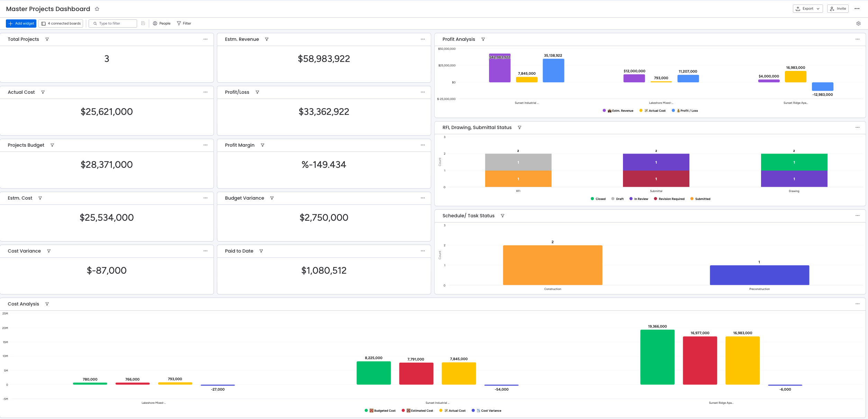Open three-dot menu on Estm. Revenue widget
Viewport: 868px width, 419px height.
pos(423,39)
